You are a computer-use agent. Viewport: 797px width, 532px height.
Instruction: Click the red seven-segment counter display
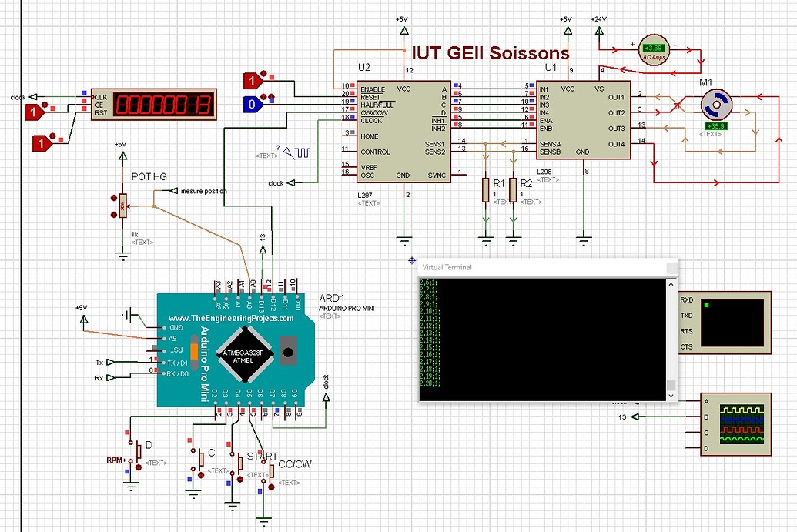(x=154, y=105)
